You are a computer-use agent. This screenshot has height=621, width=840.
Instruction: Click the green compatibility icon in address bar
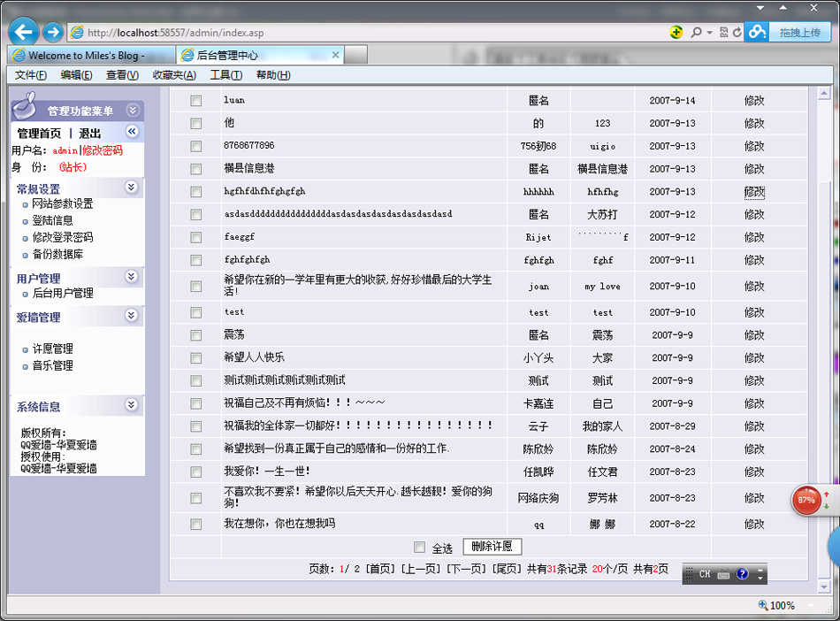click(676, 32)
